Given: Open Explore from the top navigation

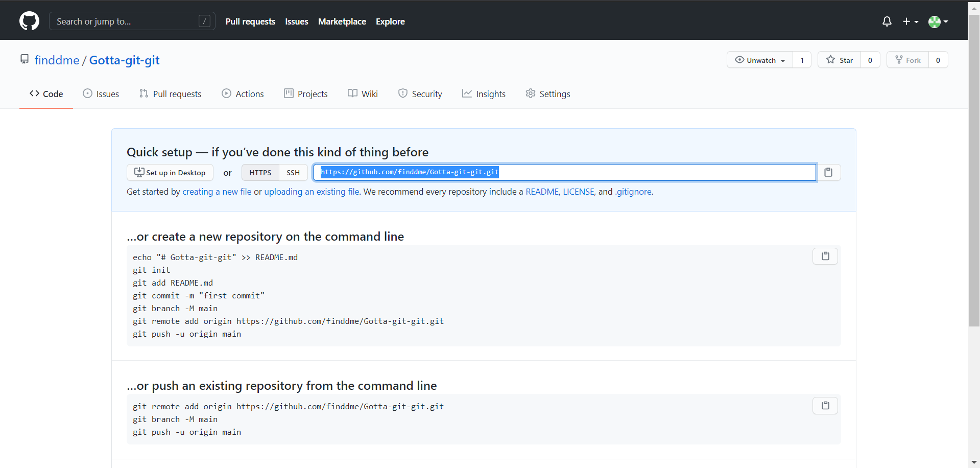Looking at the screenshot, I should 390,21.
